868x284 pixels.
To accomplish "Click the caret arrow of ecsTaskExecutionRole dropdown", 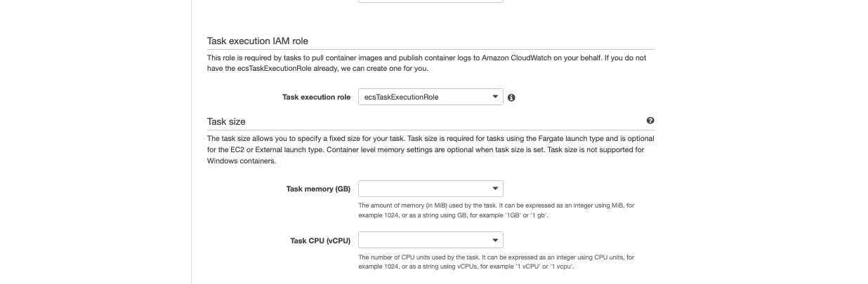I will [x=495, y=97].
